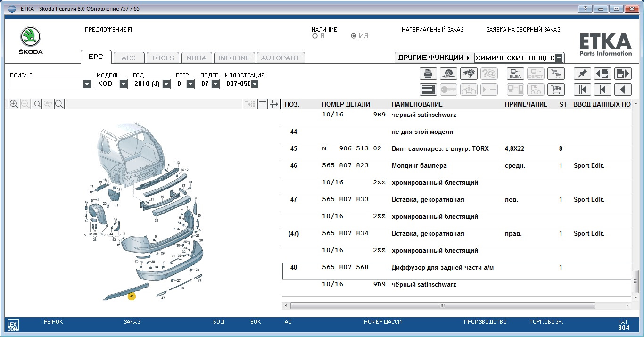This screenshot has width=644, height=337.
Task: Click ПРОИЗВОДСТВО in status bar
Action: tap(485, 322)
